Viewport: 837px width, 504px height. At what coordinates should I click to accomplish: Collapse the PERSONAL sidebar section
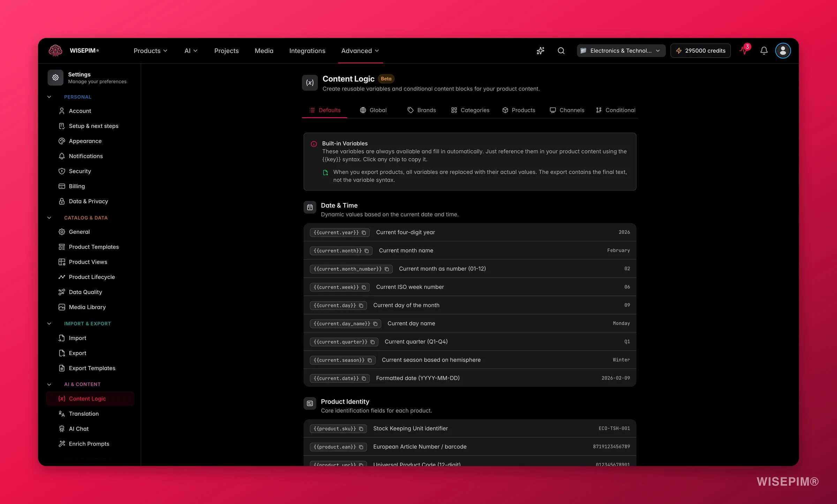pos(49,97)
